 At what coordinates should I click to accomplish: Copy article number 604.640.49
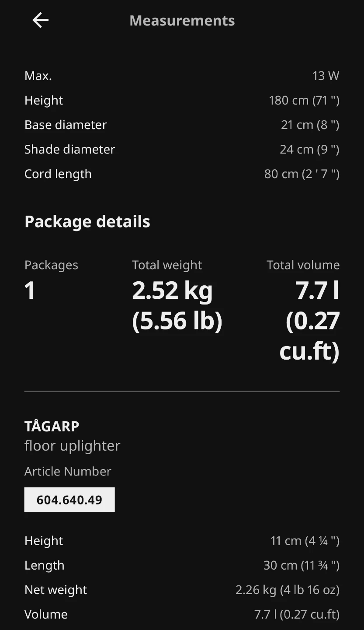69,500
